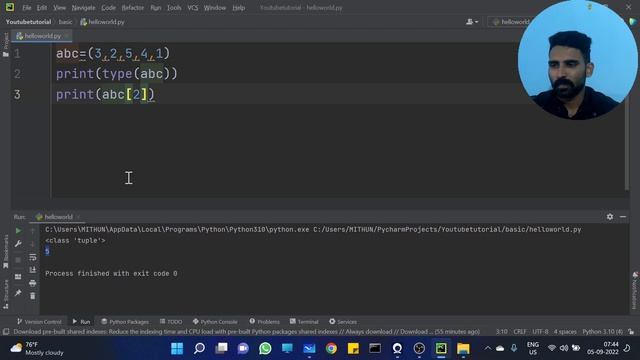640x360 pixels.
Task: Open Python Packages tool window
Action: 125,322
